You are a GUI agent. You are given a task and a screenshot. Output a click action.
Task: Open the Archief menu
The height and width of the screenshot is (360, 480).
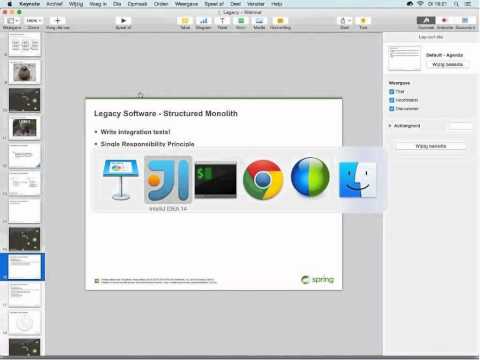(x=54, y=4)
